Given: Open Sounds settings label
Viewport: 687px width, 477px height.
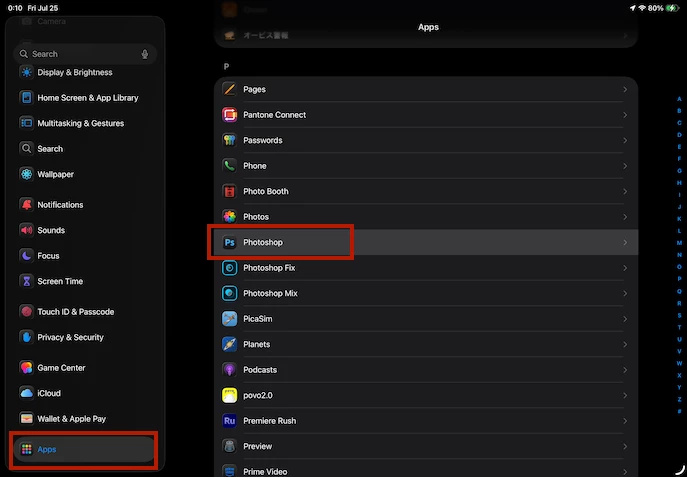Looking at the screenshot, I should pos(51,230).
